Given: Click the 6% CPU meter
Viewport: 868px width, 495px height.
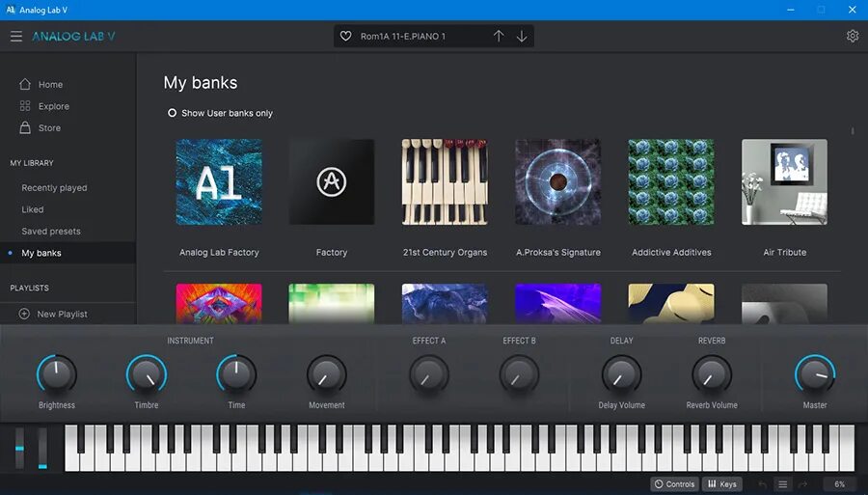Looking at the screenshot, I should pos(840,484).
